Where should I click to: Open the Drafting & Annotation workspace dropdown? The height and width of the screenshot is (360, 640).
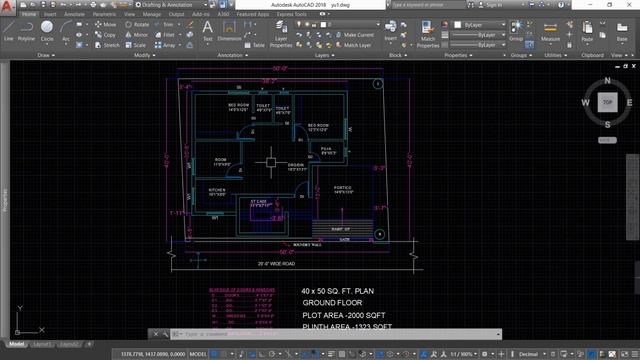171,5
